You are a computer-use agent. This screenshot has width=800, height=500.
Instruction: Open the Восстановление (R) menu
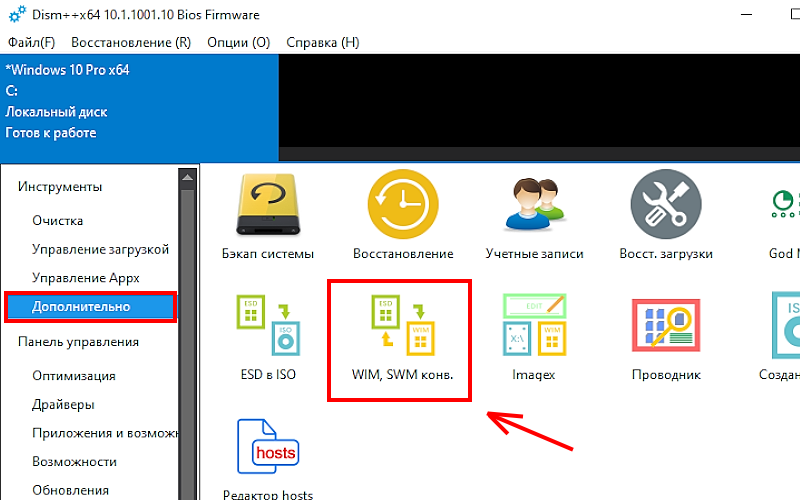coord(131,42)
